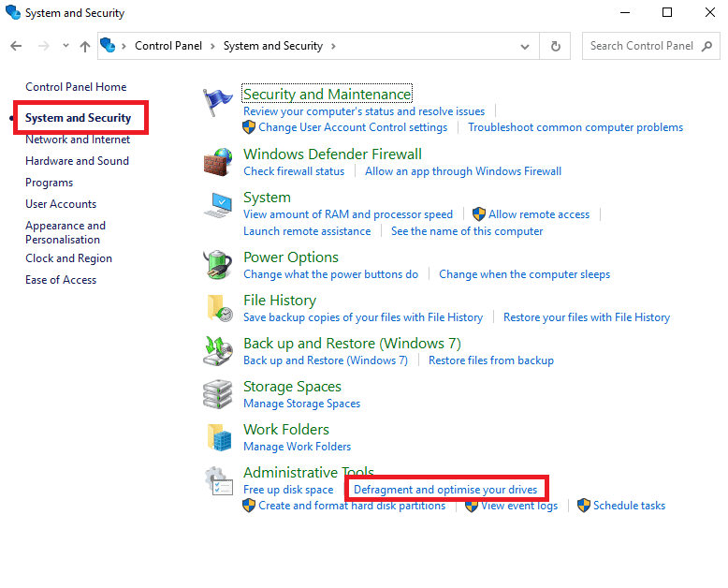The height and width of the screenshot is (588, 728).
Task: Open Hardware and Sound category
Action: click(x=77, y=161)
